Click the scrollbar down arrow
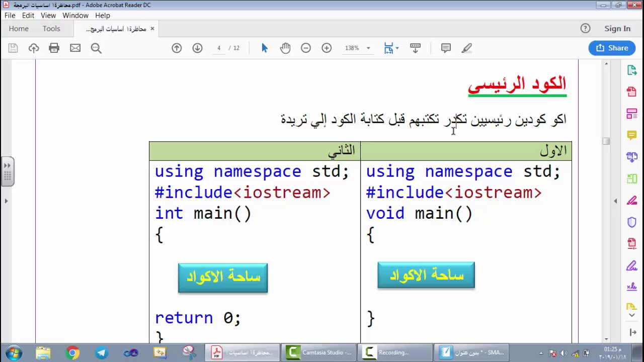The width and height of the screenshot is (644, 362). (x=606, y=339)
